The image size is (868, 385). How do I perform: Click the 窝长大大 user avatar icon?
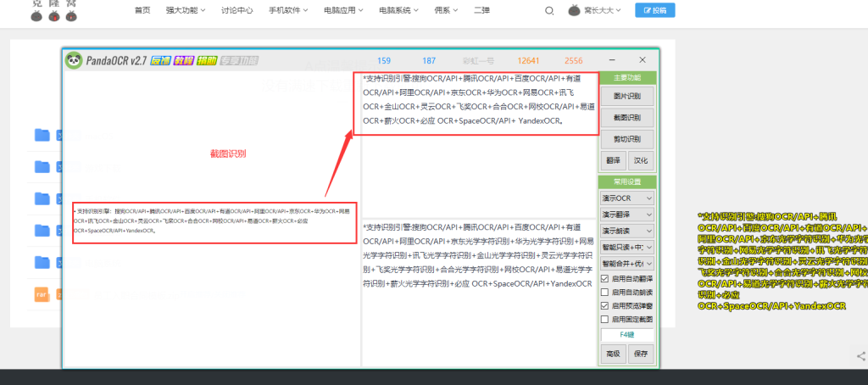pyautogui.click(x=575, y=10)
